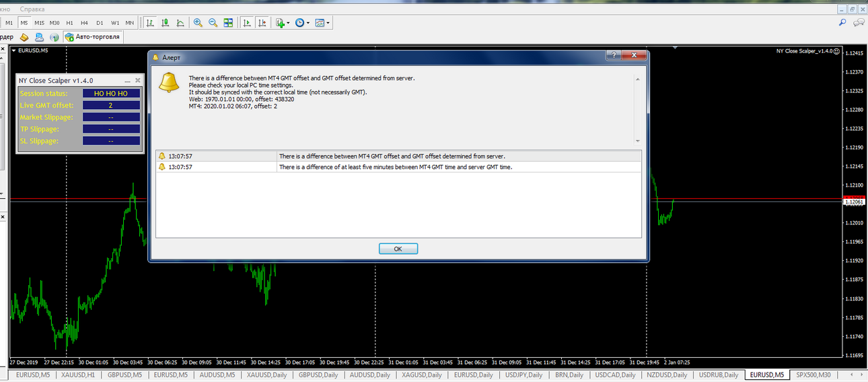
Task: Toggle chart auto scroll icon
Action: pos(248,23)
